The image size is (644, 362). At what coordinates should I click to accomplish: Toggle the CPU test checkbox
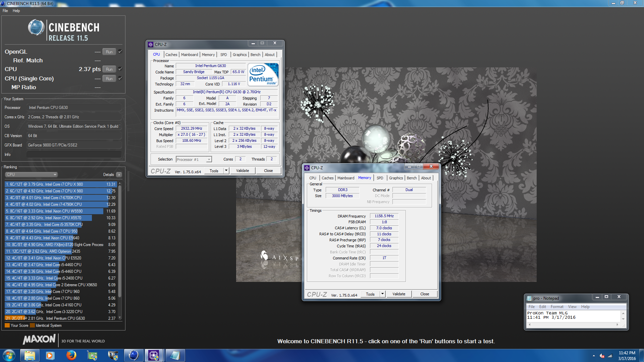tap(120, 69)
